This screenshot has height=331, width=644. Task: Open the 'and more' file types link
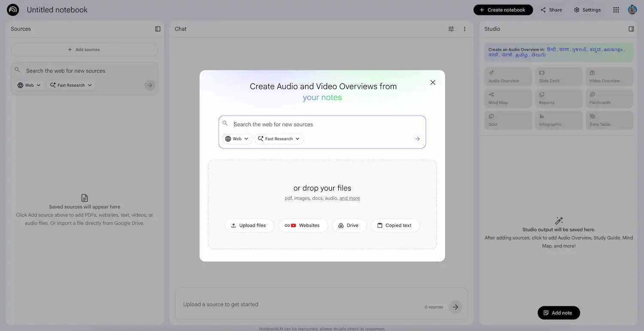click(x=349, y=198)
